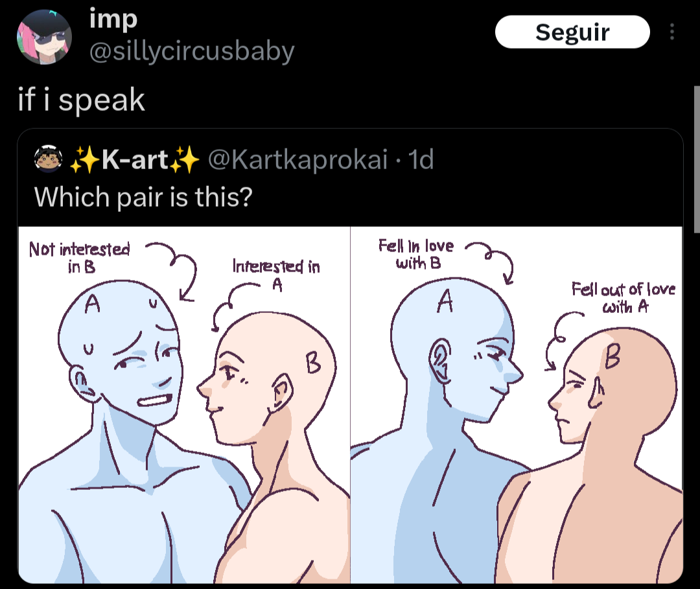Open the right meme panel image

click(x=517, y=405)
